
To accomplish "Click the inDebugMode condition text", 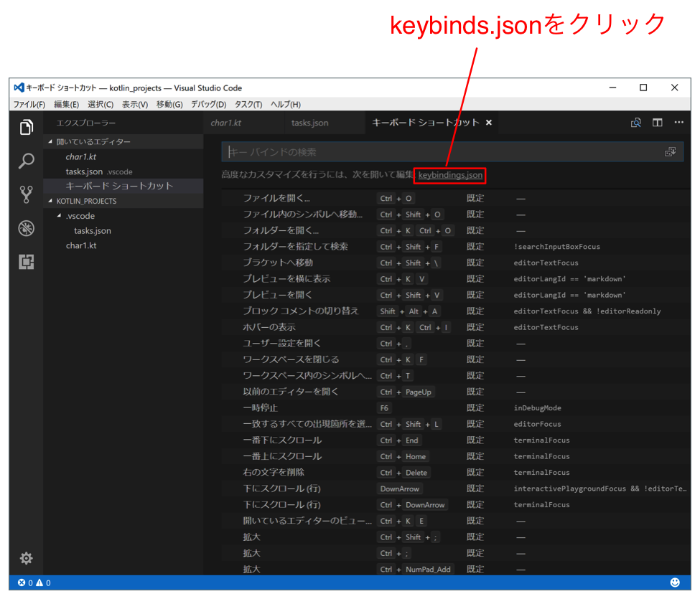I will (x=538, y=408).
